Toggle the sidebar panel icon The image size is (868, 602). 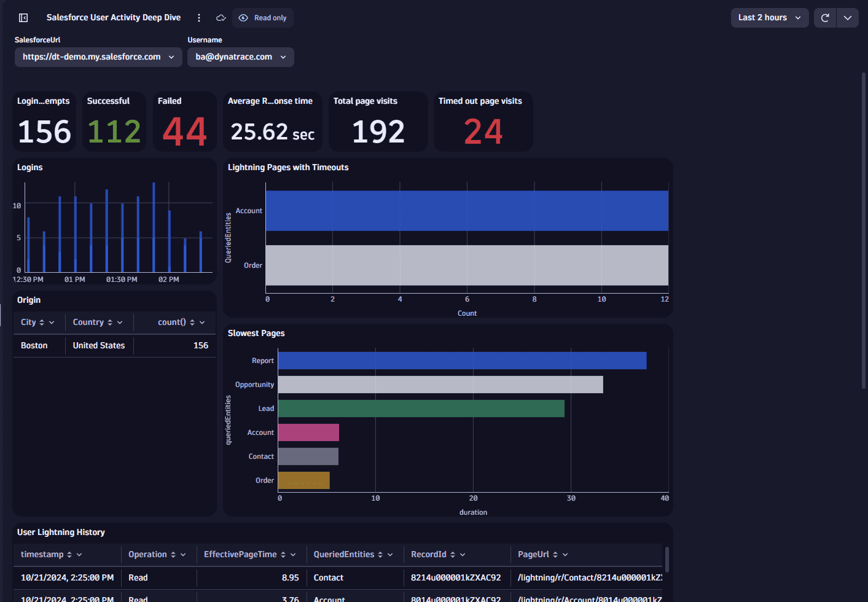[23, 18]
